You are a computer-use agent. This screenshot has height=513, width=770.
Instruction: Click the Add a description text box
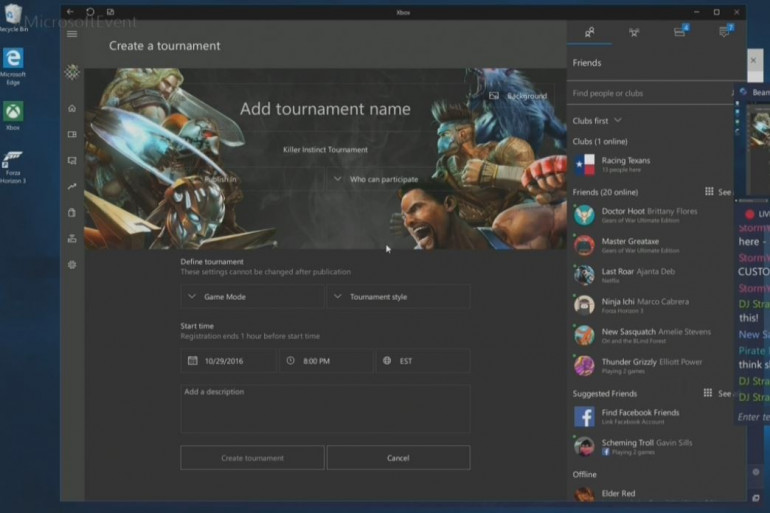[x=325, y=408]
